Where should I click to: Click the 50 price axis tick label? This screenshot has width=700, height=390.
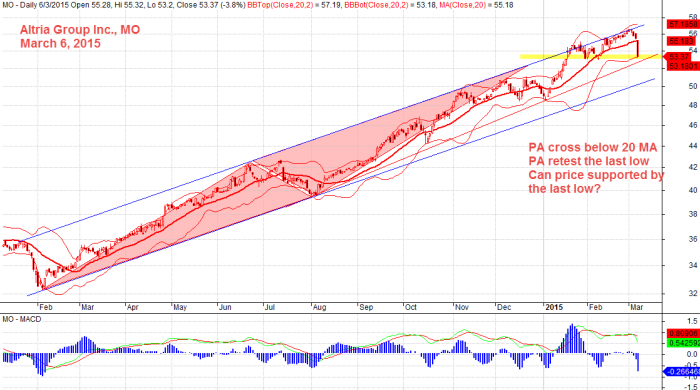point(693,86)
